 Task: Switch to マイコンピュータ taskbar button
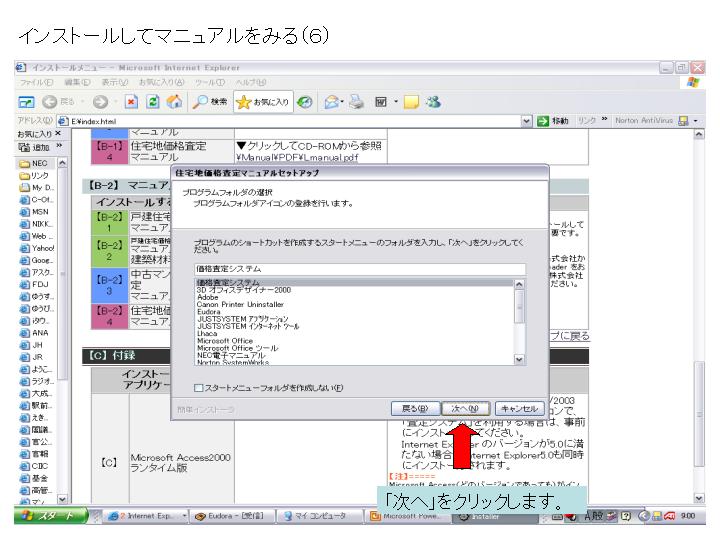pyautogui.click(x=319, y=516)
